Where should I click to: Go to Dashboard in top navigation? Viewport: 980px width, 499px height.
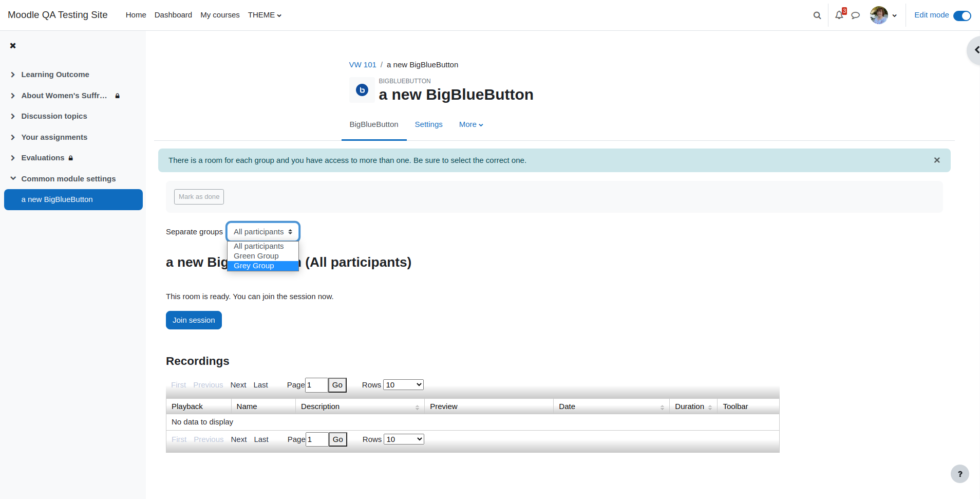pos(173,15)
